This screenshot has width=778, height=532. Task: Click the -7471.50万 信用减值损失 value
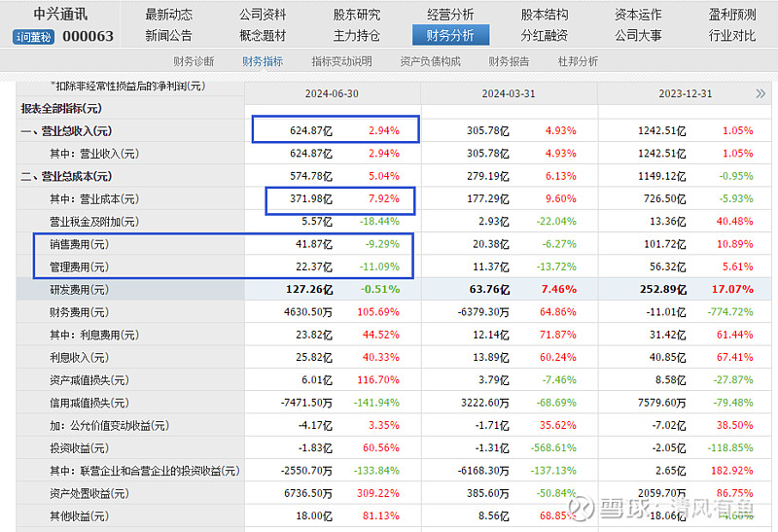(x=306, y=403)
